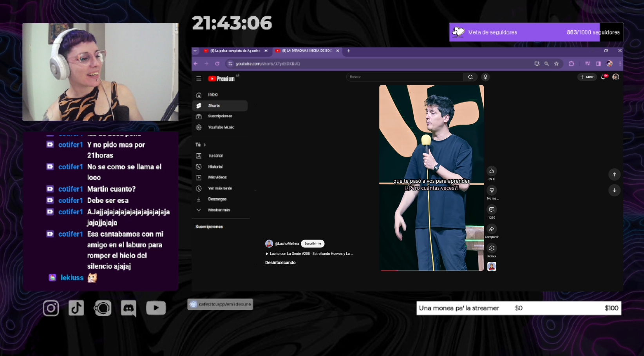
Task: Like the Short with thumbs up
Action: [492, 171]
